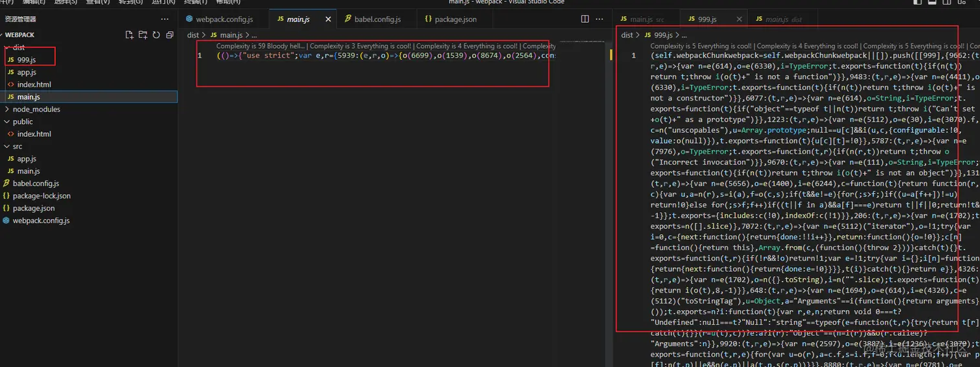Create a new file in WEBPACK explorer

(x=130, y=35)
